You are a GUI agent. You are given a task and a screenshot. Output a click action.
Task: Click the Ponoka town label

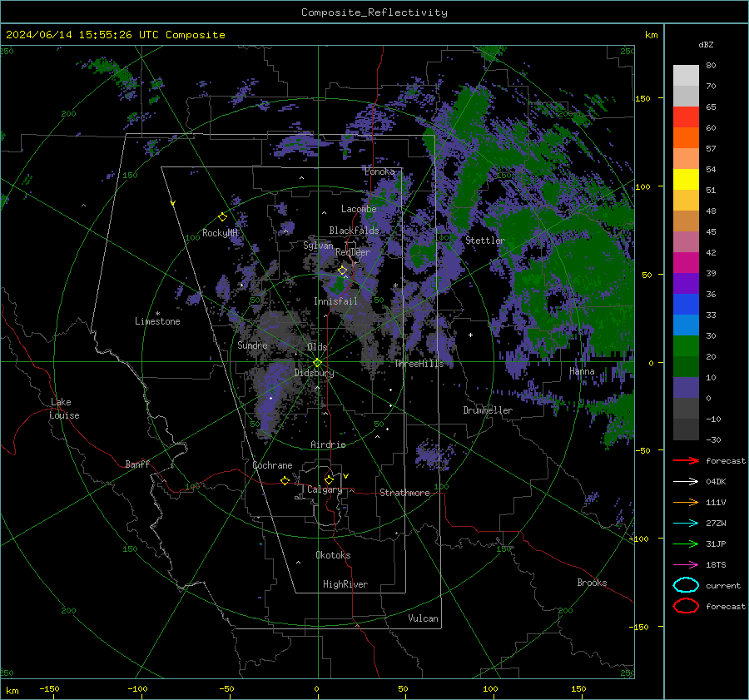click(x=379, y=171)
